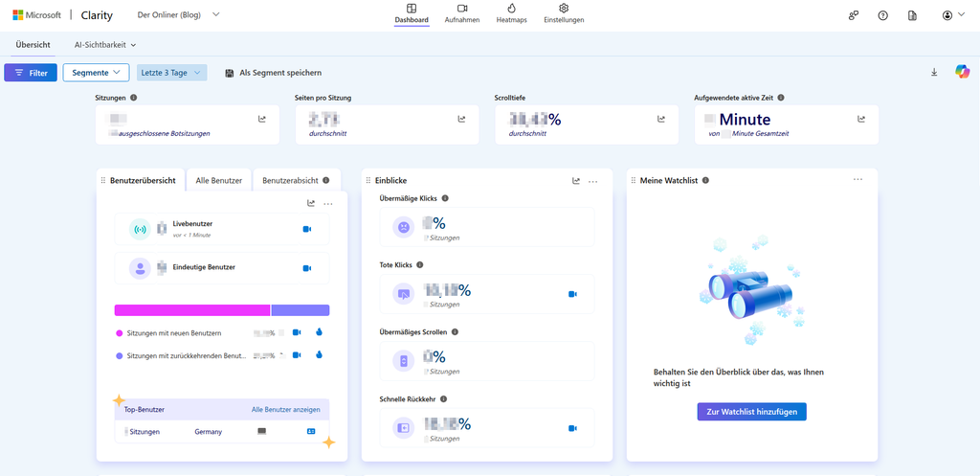Change the Letzte 3 Tage date range
Image resolution: width=980 pixels, height=476 pixels.
tap(172, 73)
